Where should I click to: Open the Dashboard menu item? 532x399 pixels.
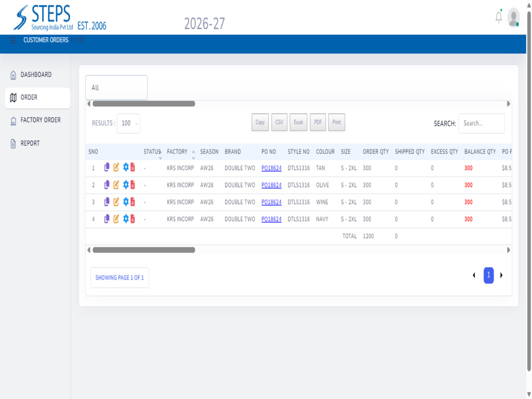pyautogui.click(x=36, y=74)
